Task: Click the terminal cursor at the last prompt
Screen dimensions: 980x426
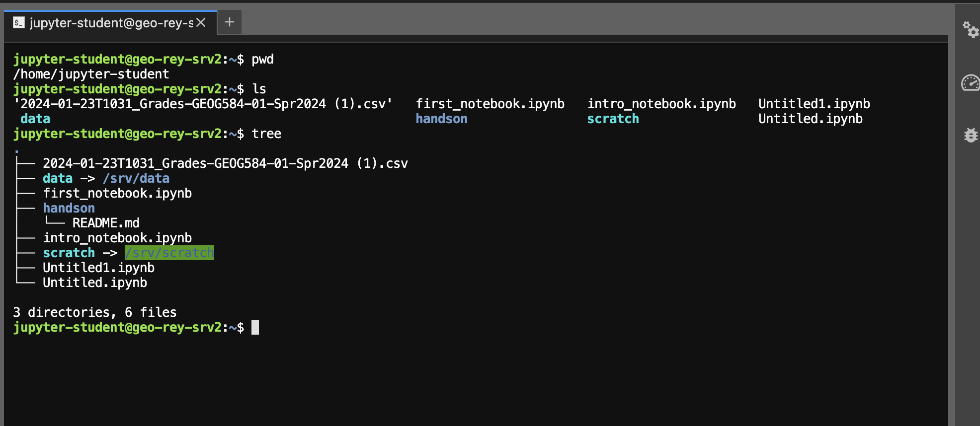Action: tap(255, 327)
